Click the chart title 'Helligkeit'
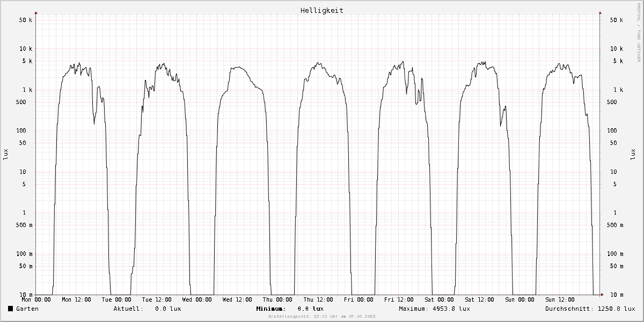This screenshot has height=322, width=644. (322, 10)
